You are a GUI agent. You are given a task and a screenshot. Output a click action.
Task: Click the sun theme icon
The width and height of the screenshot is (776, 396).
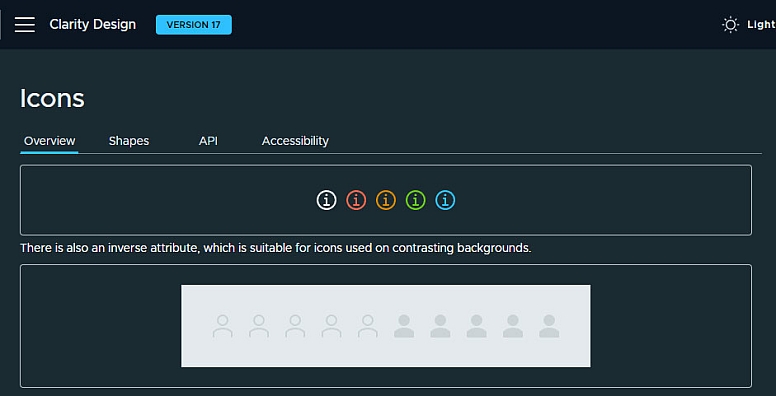[x=730, y=24]
